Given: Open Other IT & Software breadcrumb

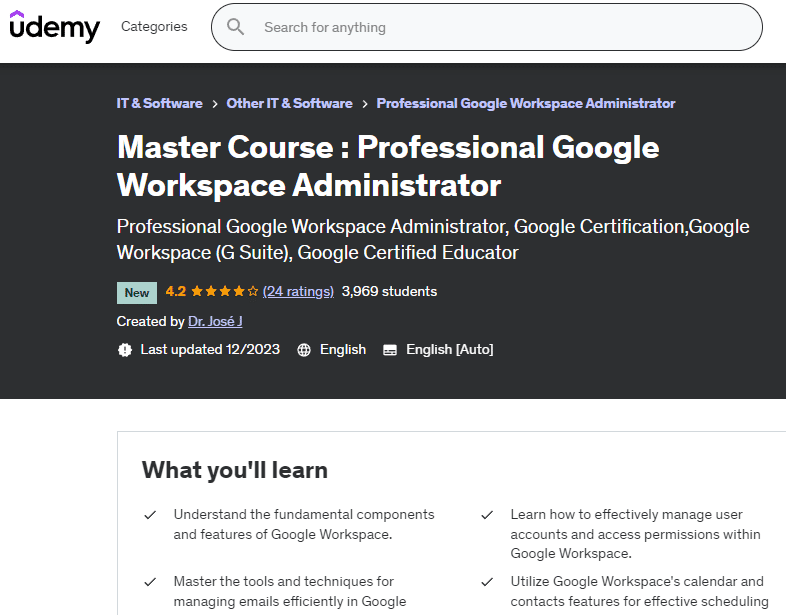Looking at the screenshot, I should (x=289, y=104).
